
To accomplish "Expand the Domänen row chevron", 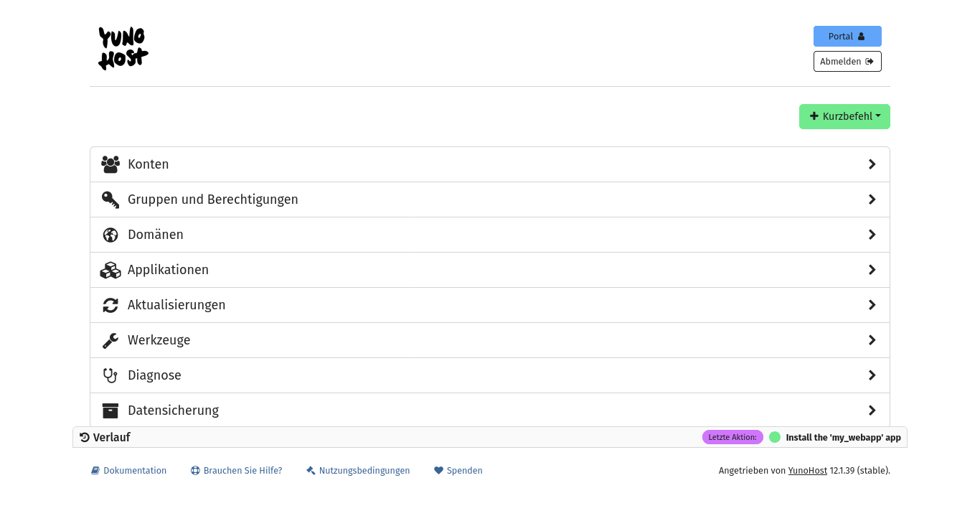I will (x=872, y=235).
